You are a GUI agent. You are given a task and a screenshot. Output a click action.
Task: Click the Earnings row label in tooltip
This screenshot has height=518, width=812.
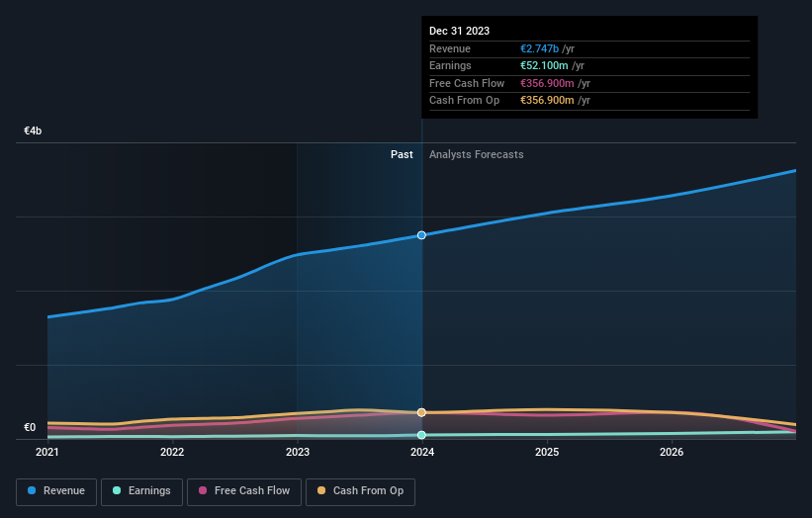(451, 65)
